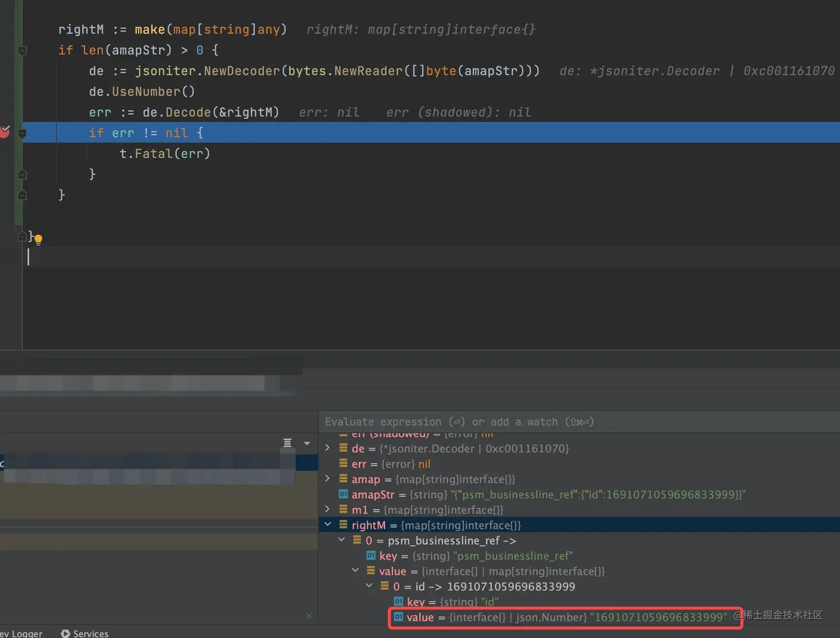The image size is (840, 638).
Task: Click the Services tab icon
Action: click(x=66, y=634)
